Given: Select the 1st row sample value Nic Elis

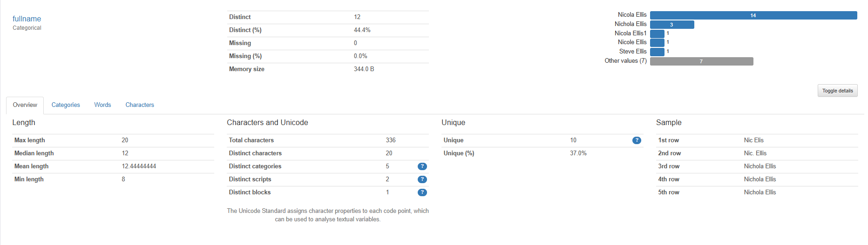Looking at the screenshot, I should coord(753,140).
